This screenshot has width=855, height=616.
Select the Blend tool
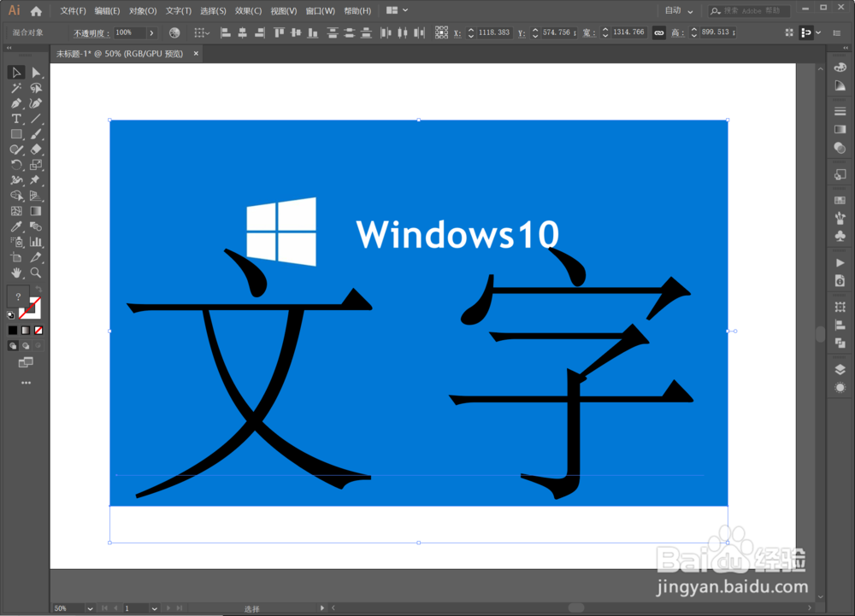pyautogui.click(x=36, y=226)
